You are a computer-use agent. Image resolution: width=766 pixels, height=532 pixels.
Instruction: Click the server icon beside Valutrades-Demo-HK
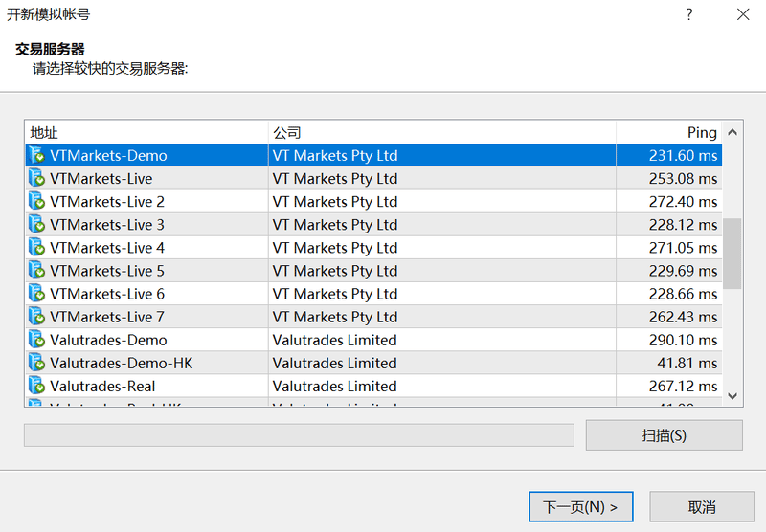coord(36,363)
